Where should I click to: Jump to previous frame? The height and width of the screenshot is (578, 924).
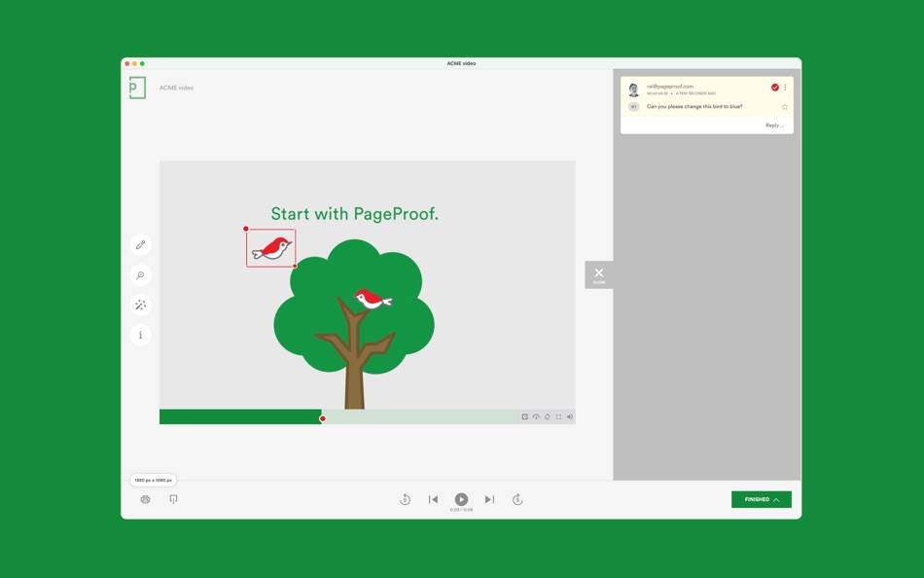[433, 499]
